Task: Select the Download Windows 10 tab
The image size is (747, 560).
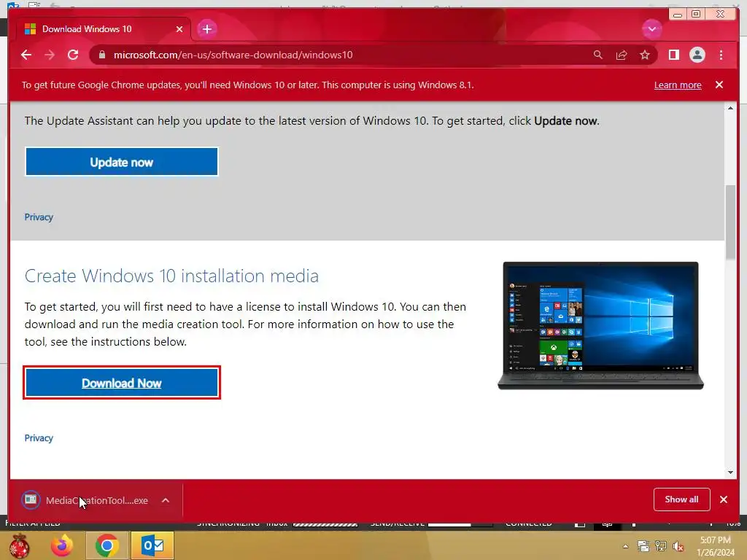Action: 102,29
